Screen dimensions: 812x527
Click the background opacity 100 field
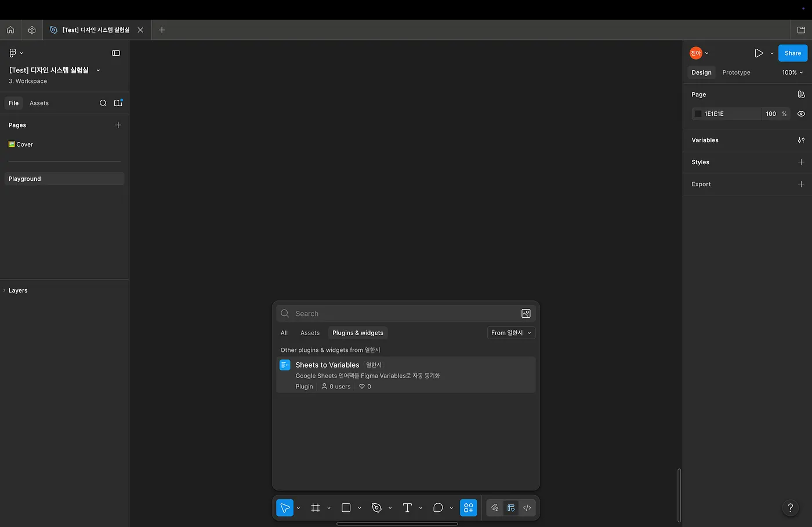coord(771,114)
